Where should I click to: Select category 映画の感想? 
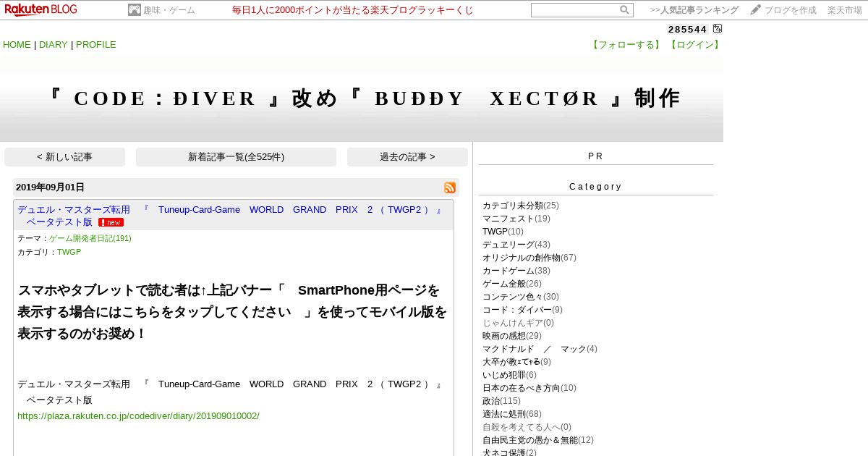click(504, 336)
